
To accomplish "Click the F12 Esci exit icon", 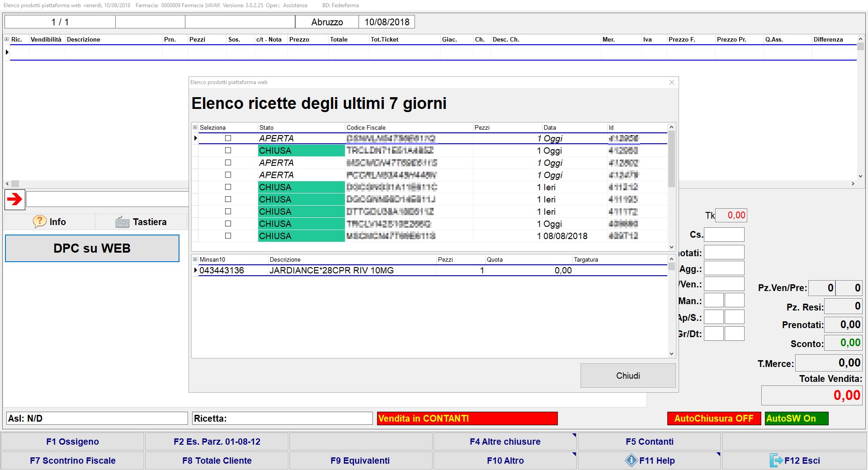I will (776, 461).
